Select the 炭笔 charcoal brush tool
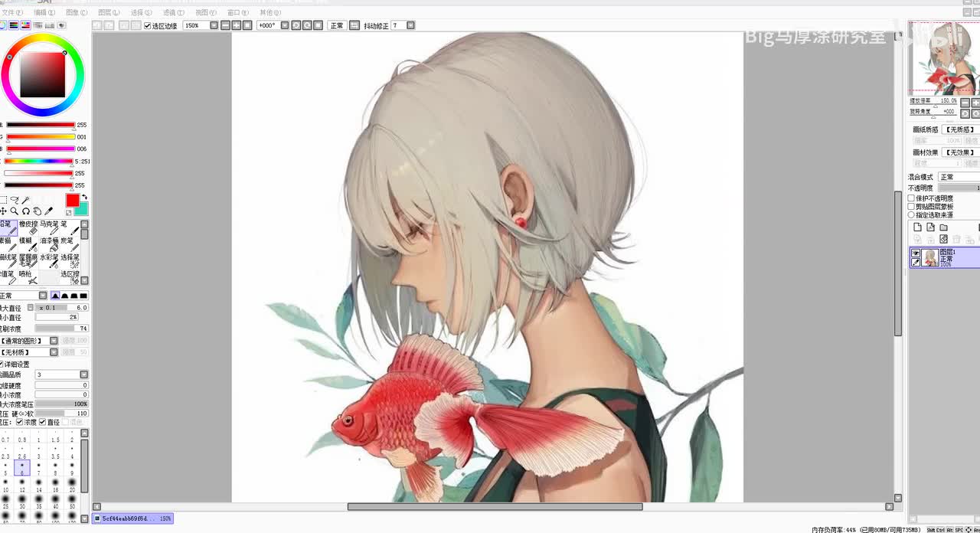 tap(70, 244)
